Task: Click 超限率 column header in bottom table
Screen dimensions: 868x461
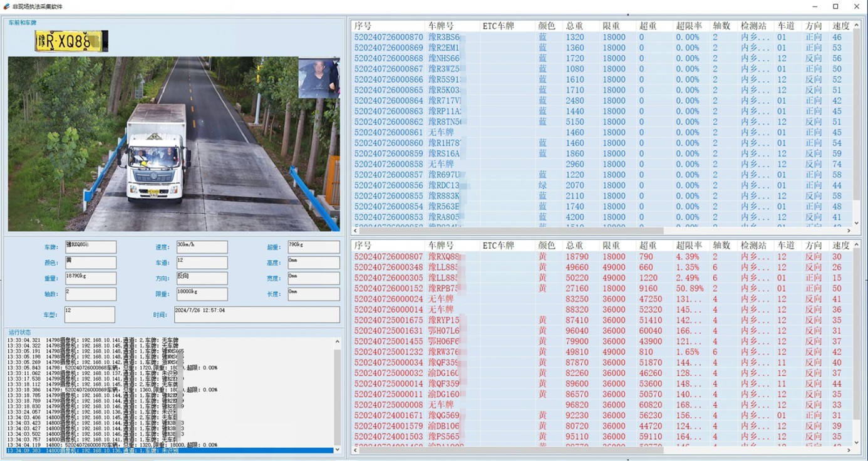Action: [689, 246]
